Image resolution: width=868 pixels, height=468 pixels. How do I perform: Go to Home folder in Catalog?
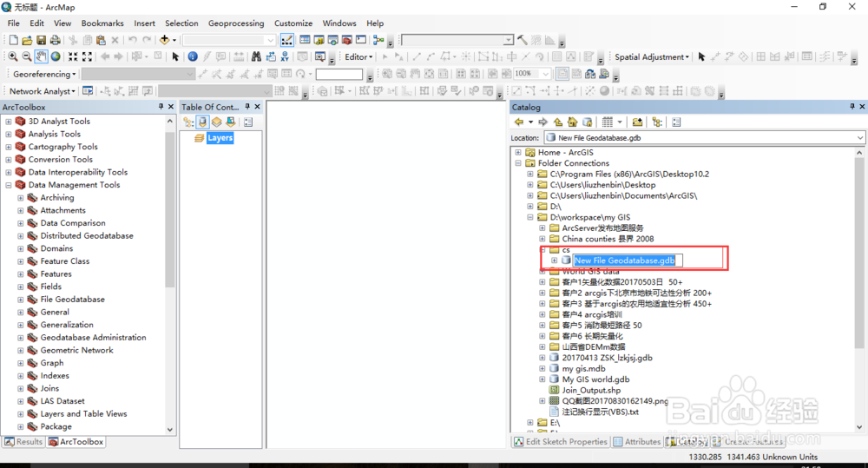tap(572, 122)
